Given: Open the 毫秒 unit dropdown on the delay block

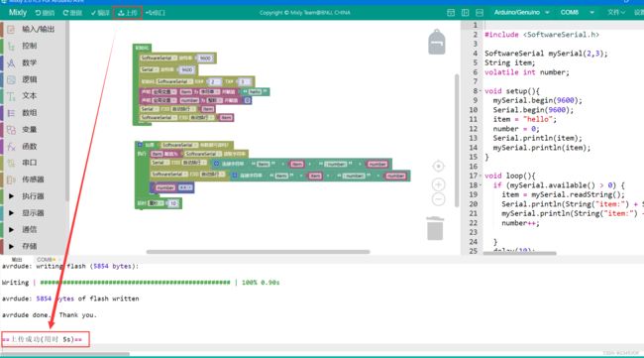Looking at the screenshot, I should (x=156, y=203).
